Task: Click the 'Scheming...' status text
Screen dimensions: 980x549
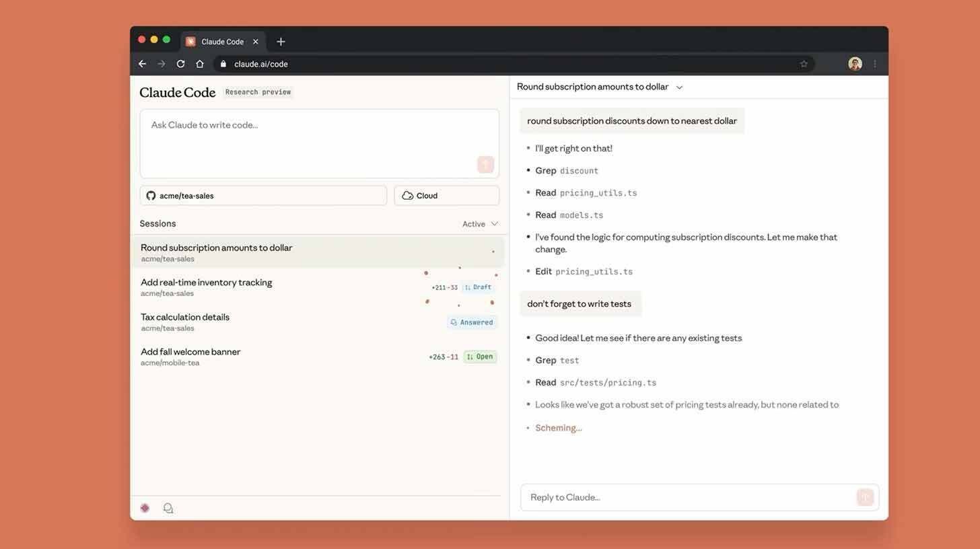Action: pos(559,428)
